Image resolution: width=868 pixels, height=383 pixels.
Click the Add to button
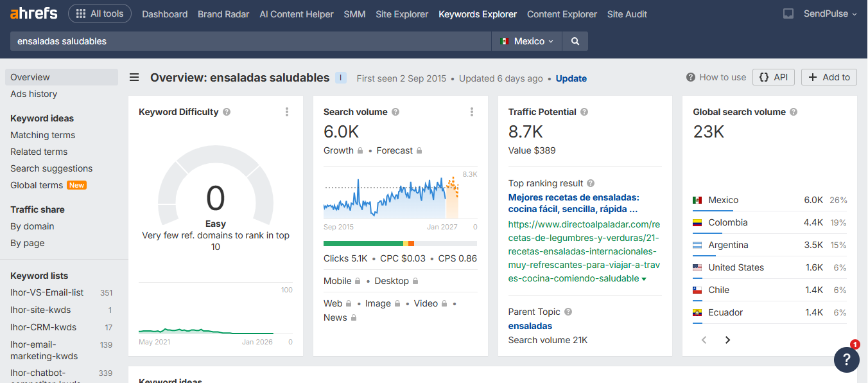(828, 76)
